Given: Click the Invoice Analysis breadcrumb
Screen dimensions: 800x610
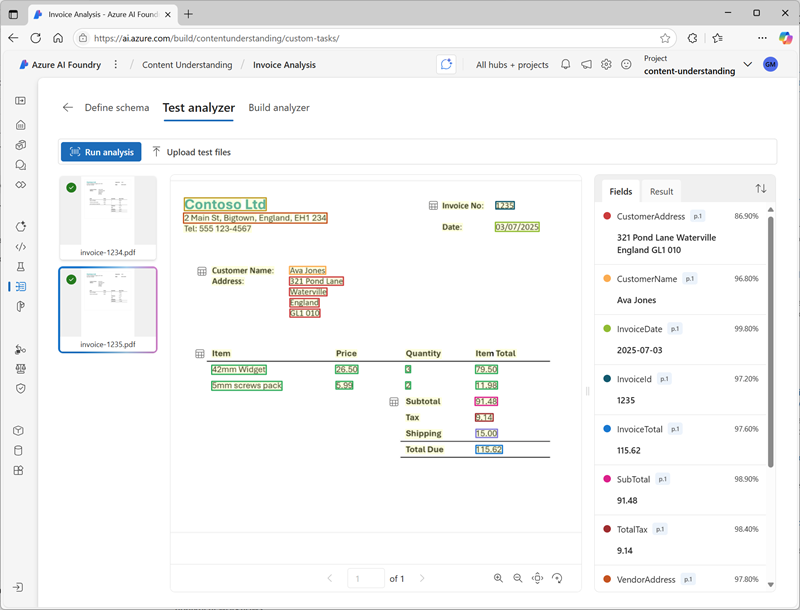Looking at the screenshot, I should [284, 65].
